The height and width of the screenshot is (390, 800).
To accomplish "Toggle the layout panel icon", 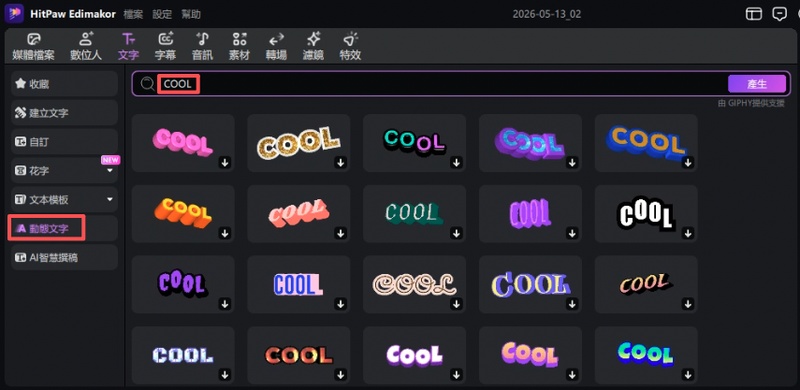I will [754, 14].
